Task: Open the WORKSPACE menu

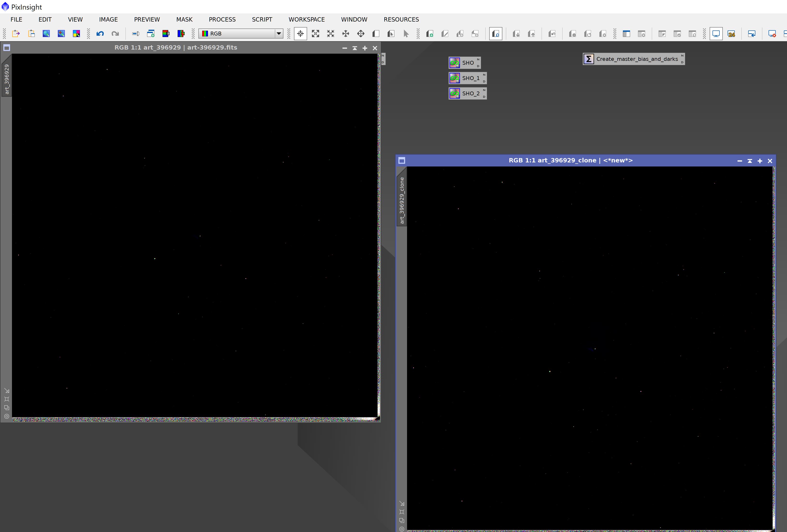Action: (306, 19)
